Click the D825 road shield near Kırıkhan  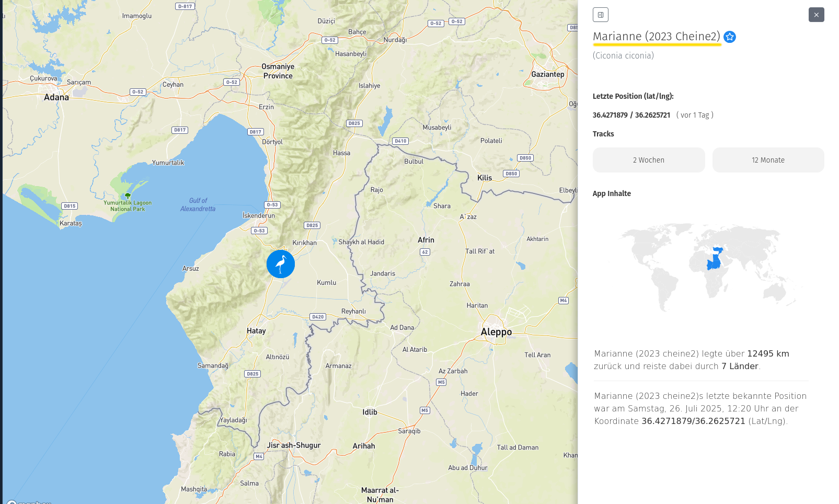coord(312,225)
